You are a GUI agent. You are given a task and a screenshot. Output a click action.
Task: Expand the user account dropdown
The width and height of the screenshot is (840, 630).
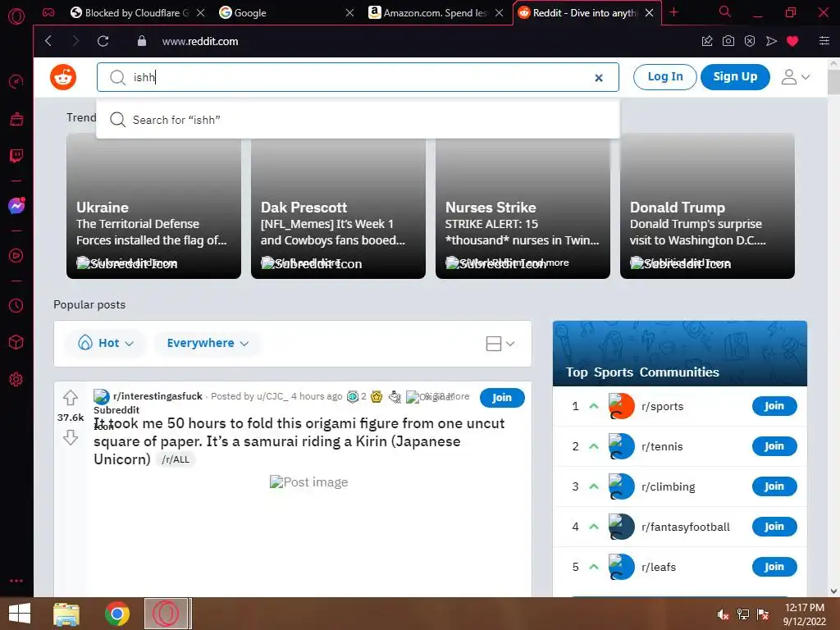795,77
